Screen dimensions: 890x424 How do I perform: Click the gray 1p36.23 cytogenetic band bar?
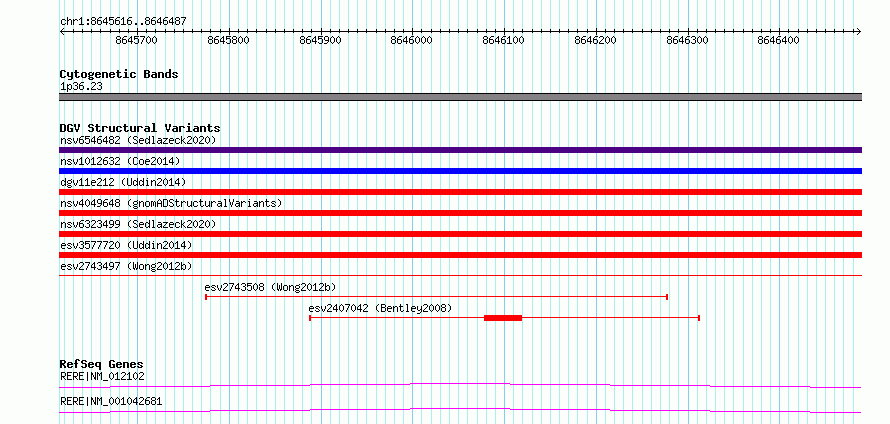pyautogui.click(x=460, y=97)
